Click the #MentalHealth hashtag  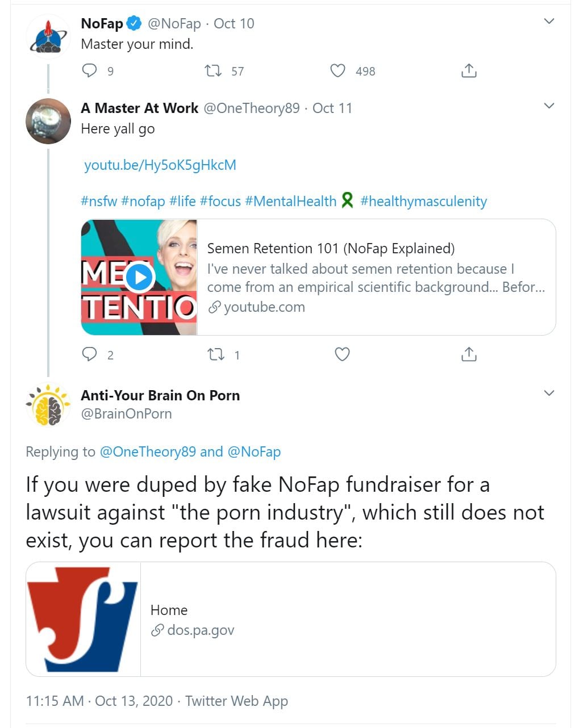tap(290, 202)
